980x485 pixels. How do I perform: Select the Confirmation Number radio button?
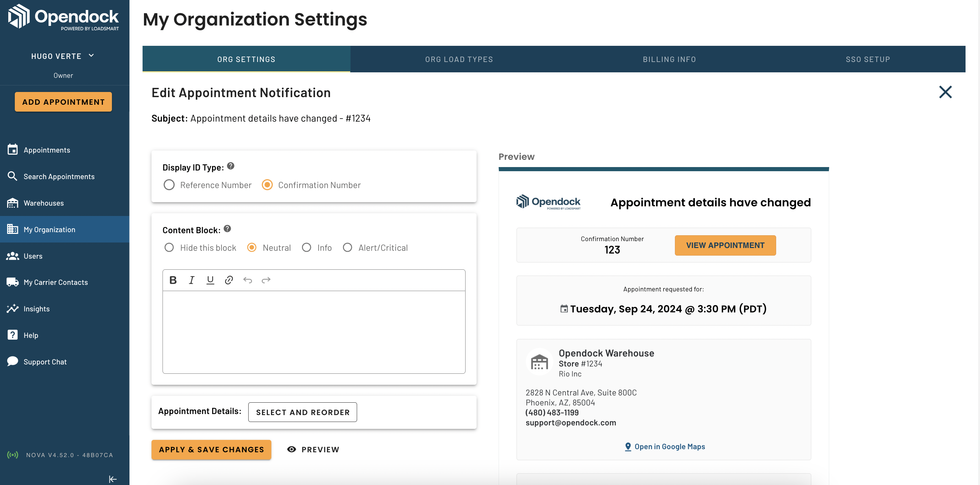(268, 185)
